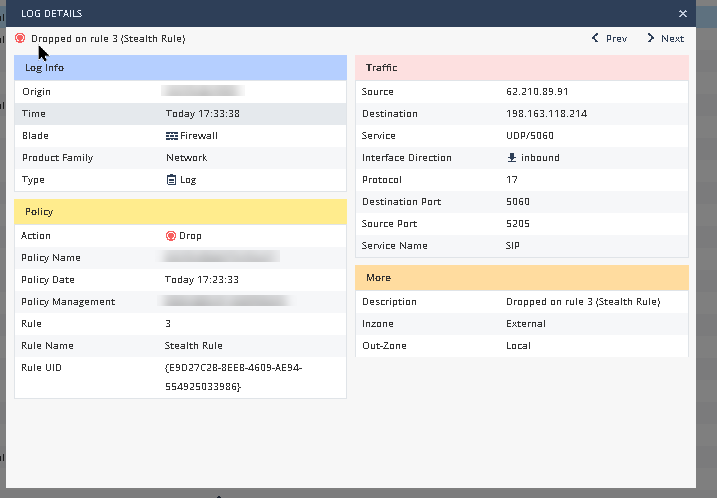Select the source IP 62.210.89.91
The image size is (717, 498).
click(x=540, y=92)
